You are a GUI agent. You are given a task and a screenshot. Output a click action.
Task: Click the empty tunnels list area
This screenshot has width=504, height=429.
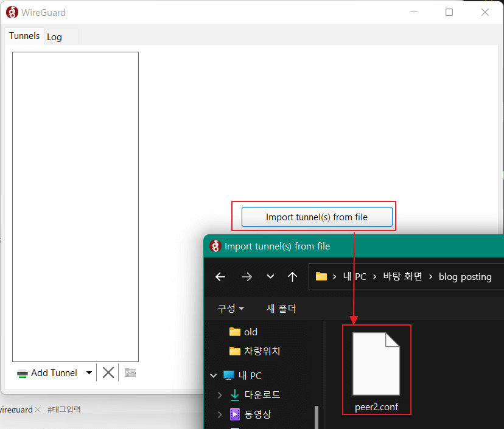tap(75, 207)
